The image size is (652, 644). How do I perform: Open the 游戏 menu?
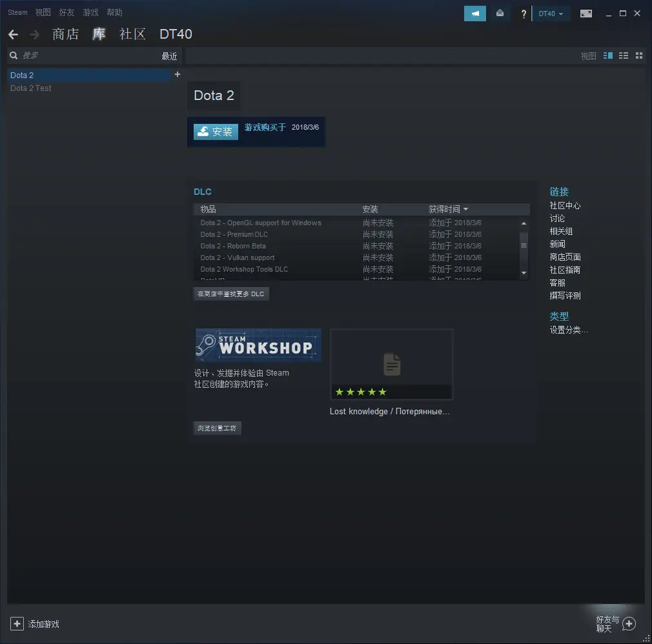90,12
